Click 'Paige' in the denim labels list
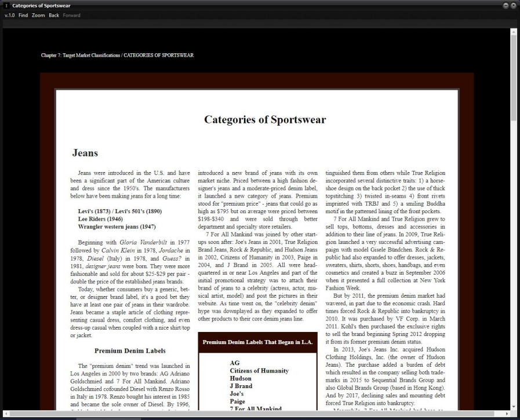520x420 pixels. click(238, 401)
